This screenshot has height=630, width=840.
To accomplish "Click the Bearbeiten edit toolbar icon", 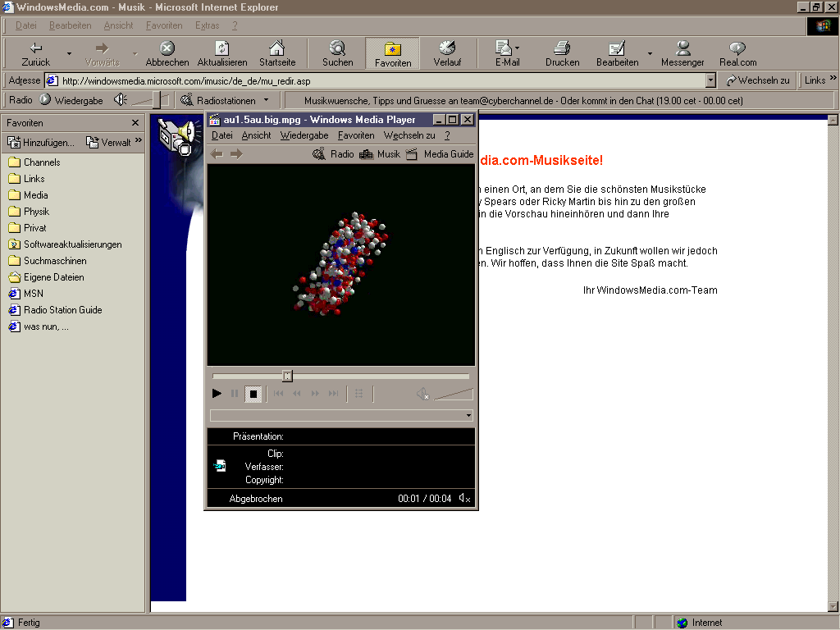I will coord(617,53).
